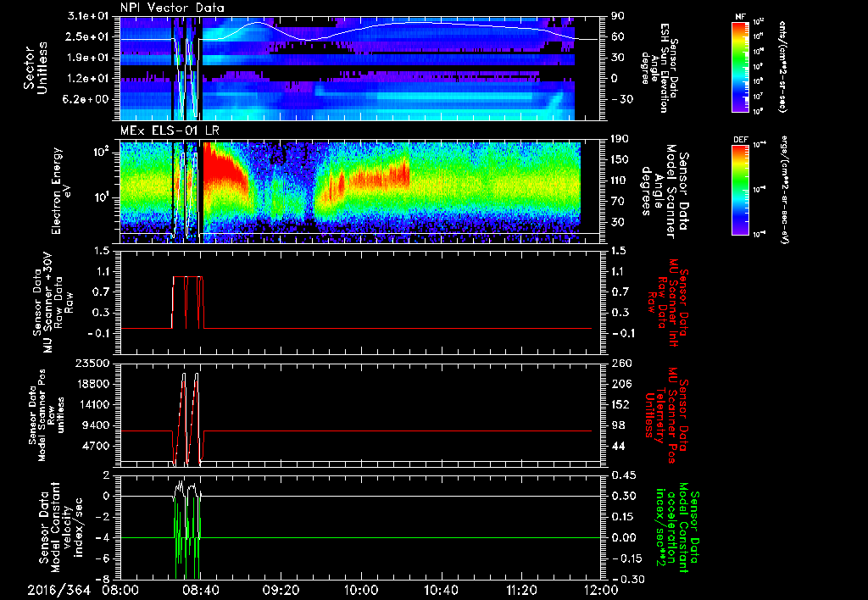Click the 110 scanner angle tick
Viewport: 868px width, 600px height.
coord(620,181)
